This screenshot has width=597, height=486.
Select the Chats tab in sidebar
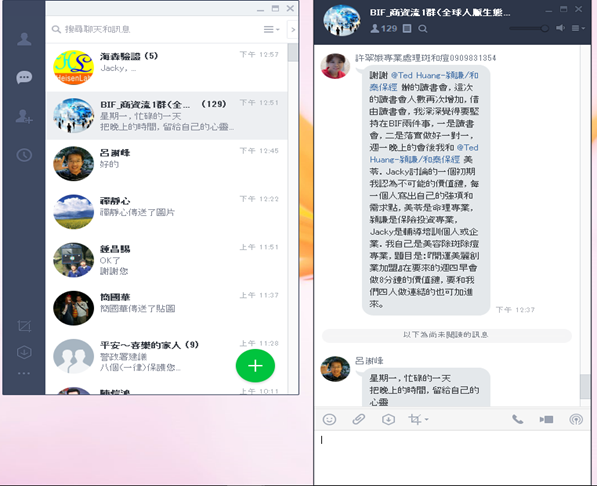(24, 78)
